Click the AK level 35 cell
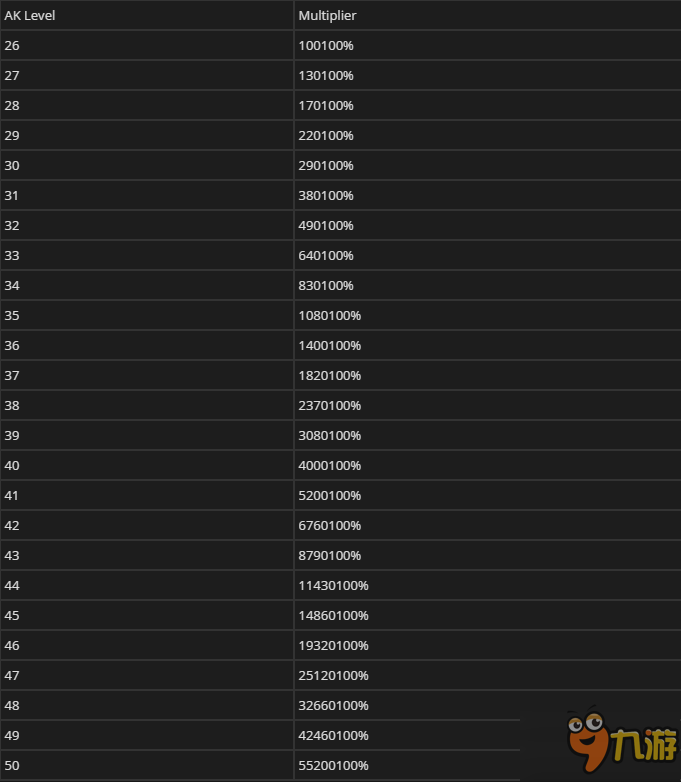Image resolution: width=681 pixels, height=782 pixels. tap(147, 315)
